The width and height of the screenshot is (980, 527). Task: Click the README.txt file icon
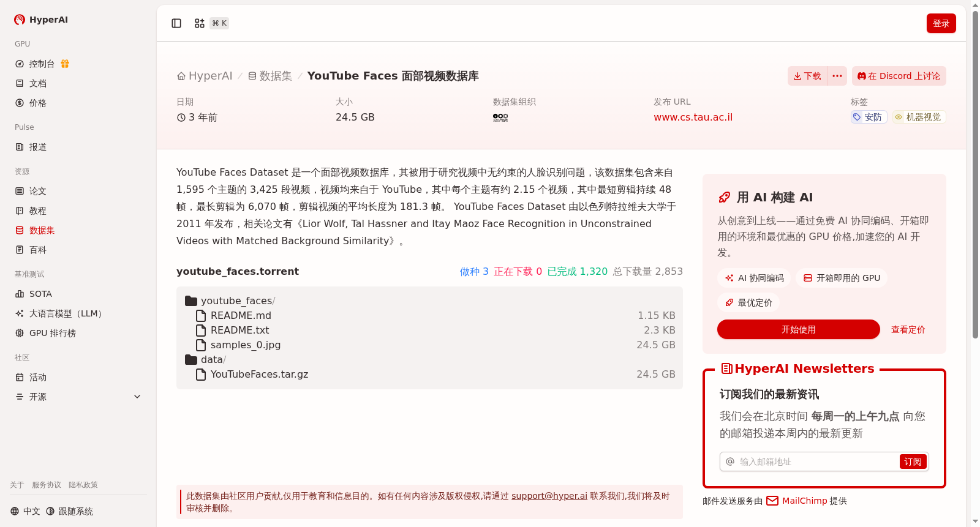click(x=200, y=331)
